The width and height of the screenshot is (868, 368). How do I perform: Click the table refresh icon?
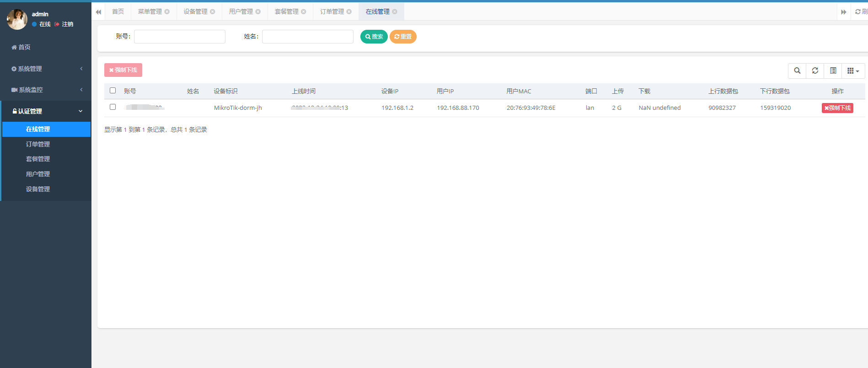coord(815,71)
